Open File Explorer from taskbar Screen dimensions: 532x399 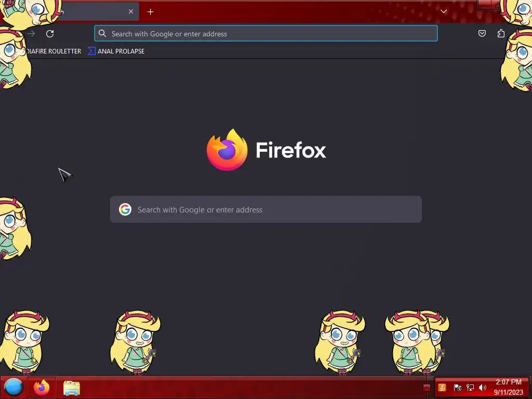(72, 388)
